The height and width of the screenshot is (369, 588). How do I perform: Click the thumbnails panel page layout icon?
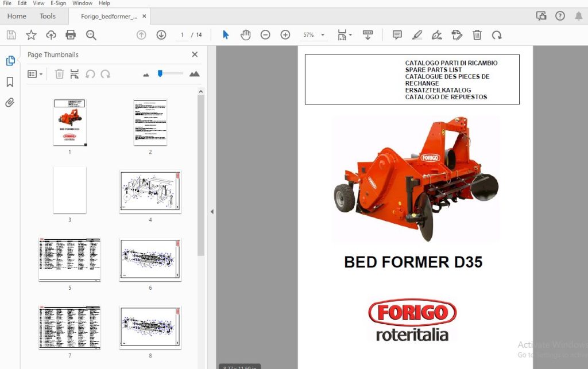[x=74, y=74]
